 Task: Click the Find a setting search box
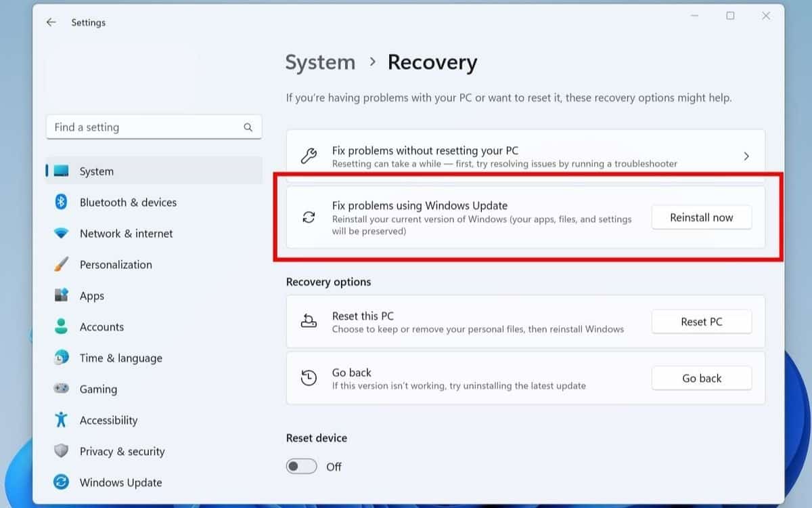click(154, 127)
